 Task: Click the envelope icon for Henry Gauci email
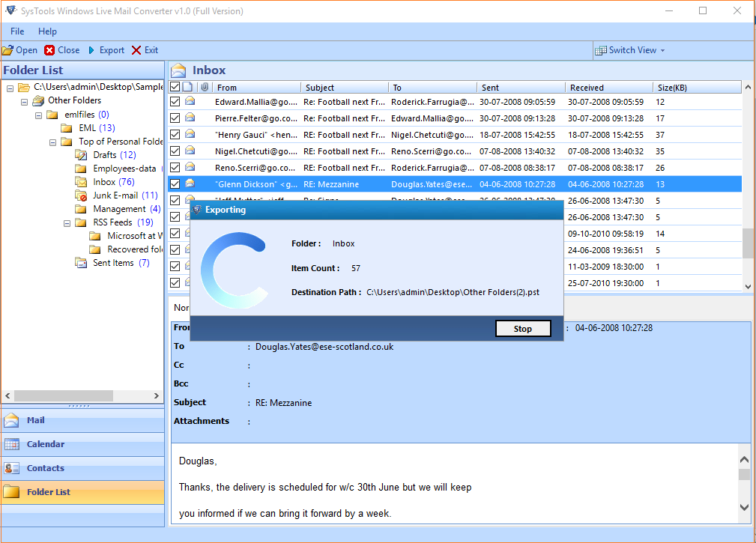(190, 134)
